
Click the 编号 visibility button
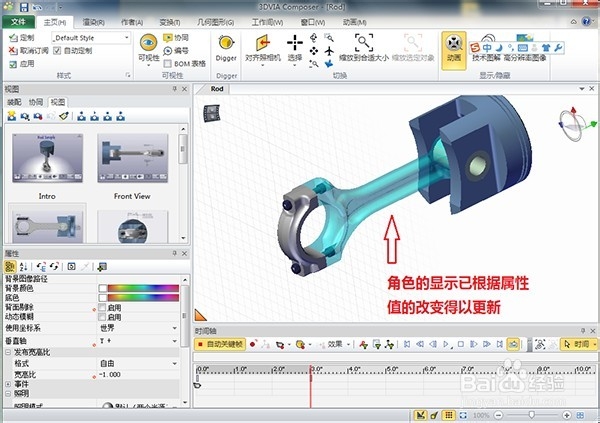176,51
